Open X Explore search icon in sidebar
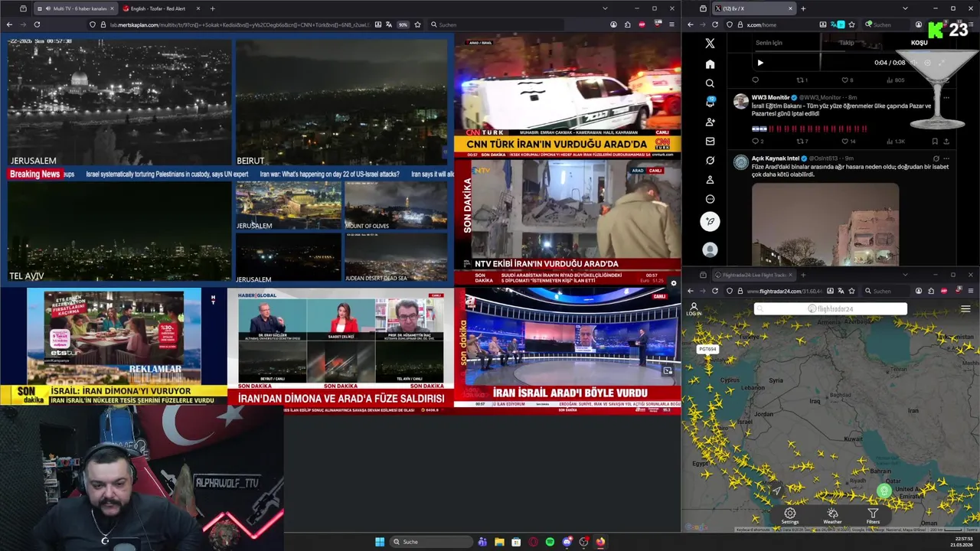 click(710, 83)
